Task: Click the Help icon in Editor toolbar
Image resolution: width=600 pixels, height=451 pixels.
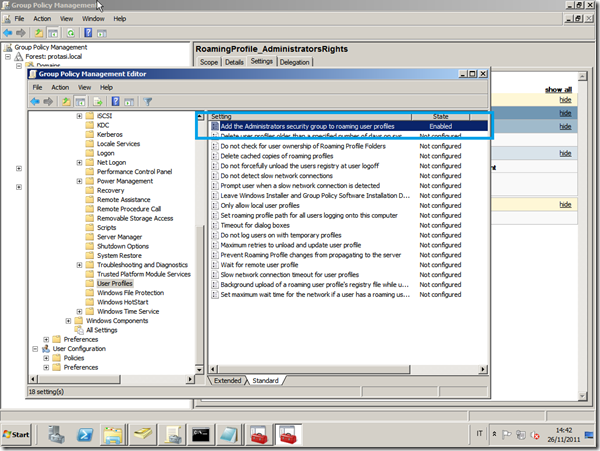Action: point(115,101)
